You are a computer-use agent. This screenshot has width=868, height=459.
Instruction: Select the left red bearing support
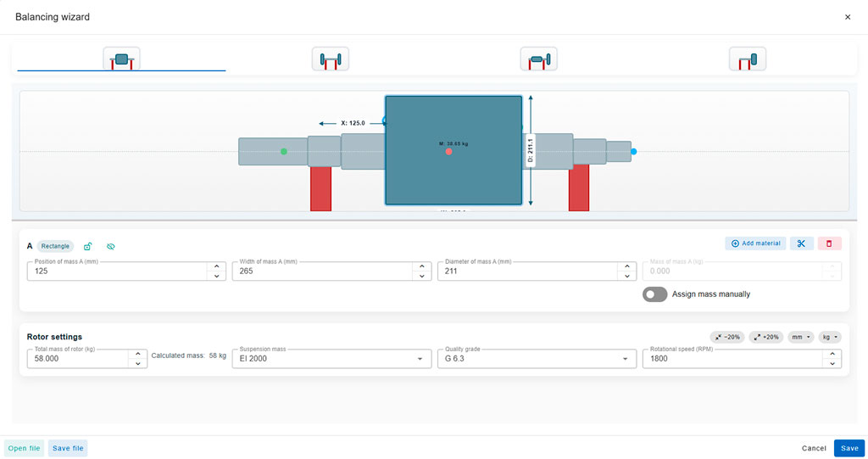pyautogui.click(x=320, y=188)
